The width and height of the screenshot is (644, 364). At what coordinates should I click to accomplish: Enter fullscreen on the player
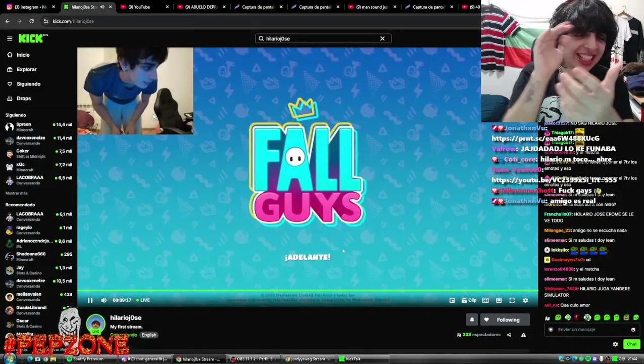pos(512,300)
